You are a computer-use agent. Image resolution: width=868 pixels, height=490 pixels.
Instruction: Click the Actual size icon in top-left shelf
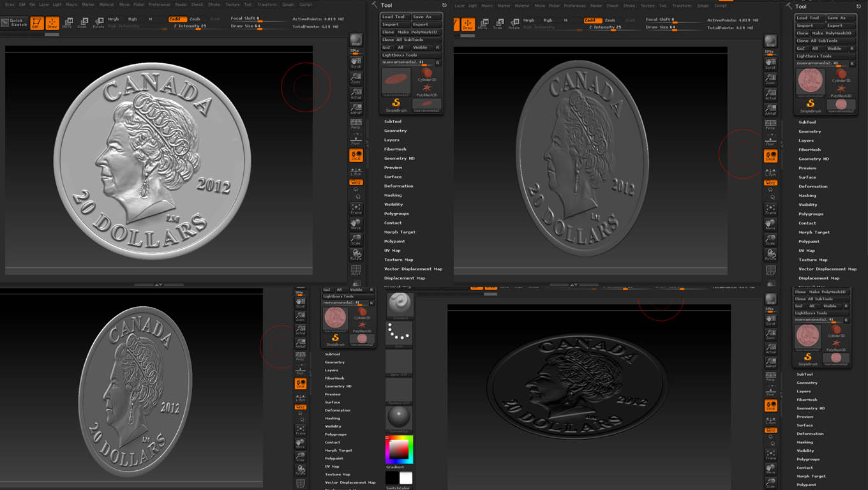pos(356,94)
